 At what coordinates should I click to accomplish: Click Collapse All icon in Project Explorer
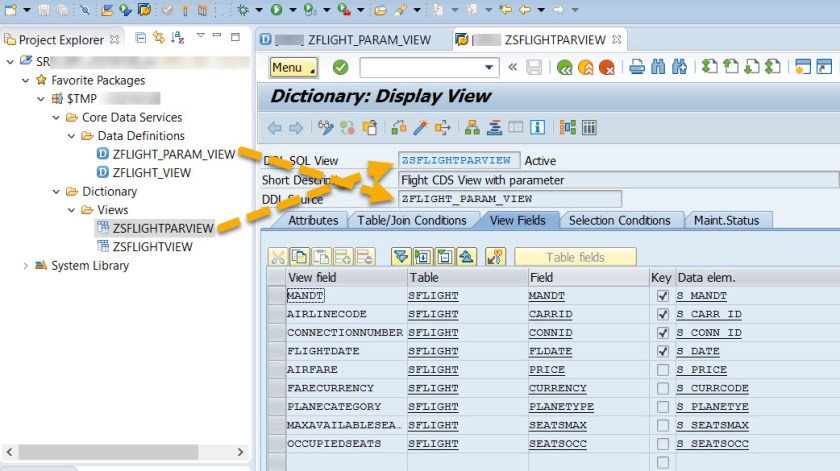point(141,39)
